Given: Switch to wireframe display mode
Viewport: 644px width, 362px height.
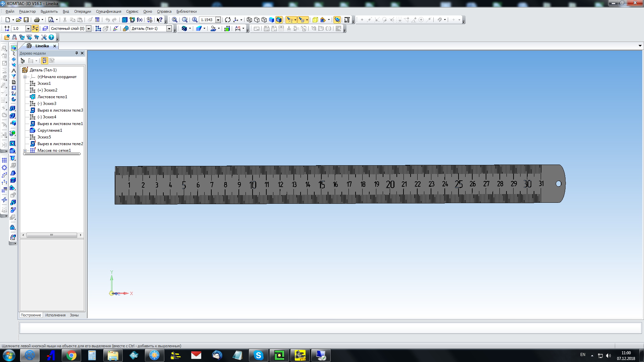Looking at the screenshot, I should tap(249, 20).
